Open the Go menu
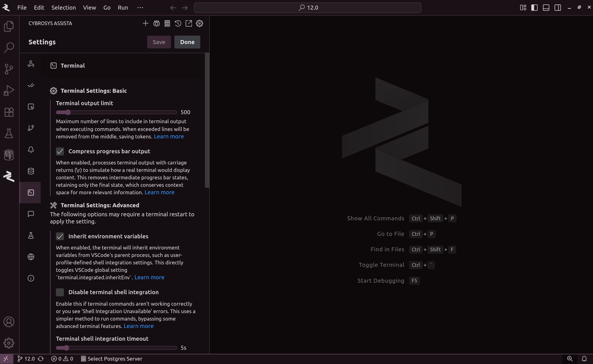 point(107,7)
